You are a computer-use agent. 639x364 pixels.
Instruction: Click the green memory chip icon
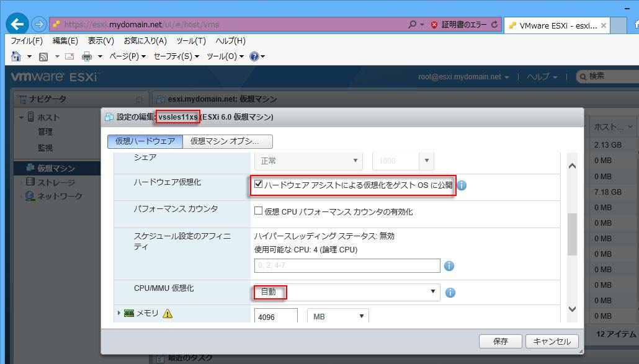(x=129, y=313)
